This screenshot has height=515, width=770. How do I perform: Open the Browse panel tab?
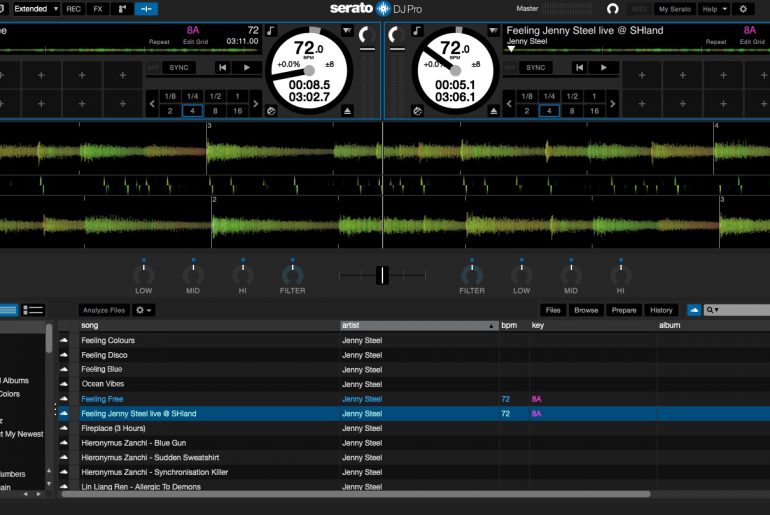pyautogui.click(x=586, y=310)
